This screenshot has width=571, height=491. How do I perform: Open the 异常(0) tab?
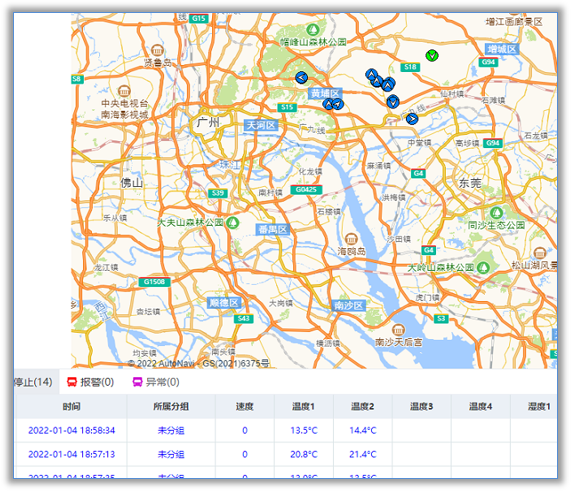(x=156, y=382)
